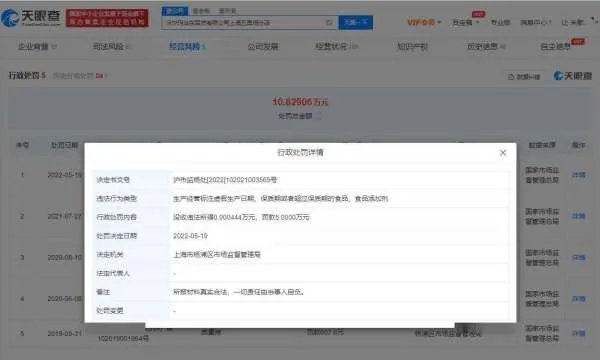Viewport: 600px width, 360px height.
Task: Expand the 企业背景 navigation section
Action: pyautogui.click(x=37, y=47)
